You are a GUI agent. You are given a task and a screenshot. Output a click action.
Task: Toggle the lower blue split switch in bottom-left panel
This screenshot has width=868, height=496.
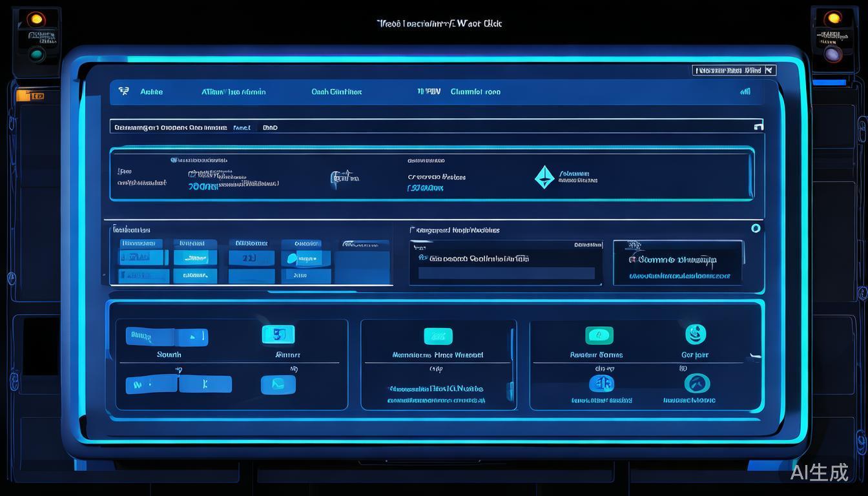coord(178,384)
